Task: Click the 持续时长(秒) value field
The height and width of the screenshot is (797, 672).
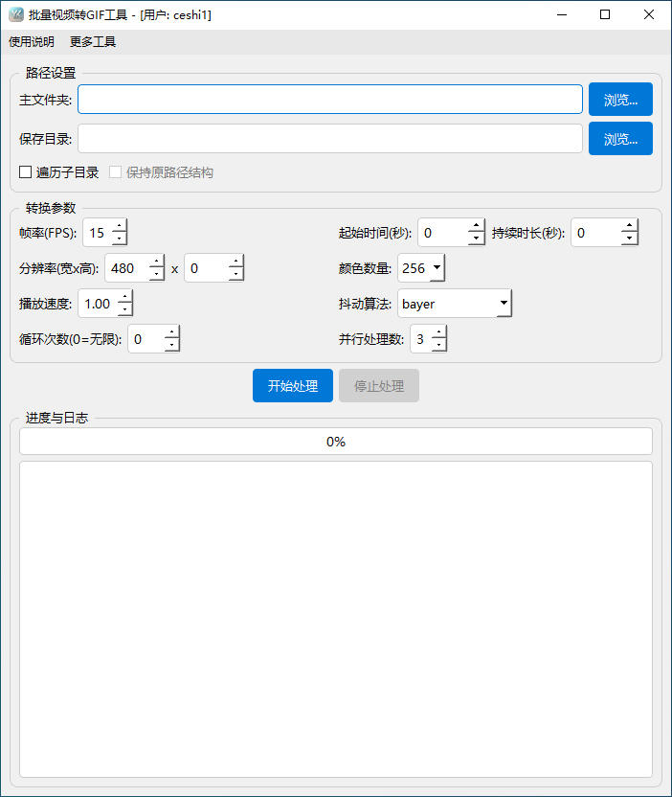Action: click(596, 233)
